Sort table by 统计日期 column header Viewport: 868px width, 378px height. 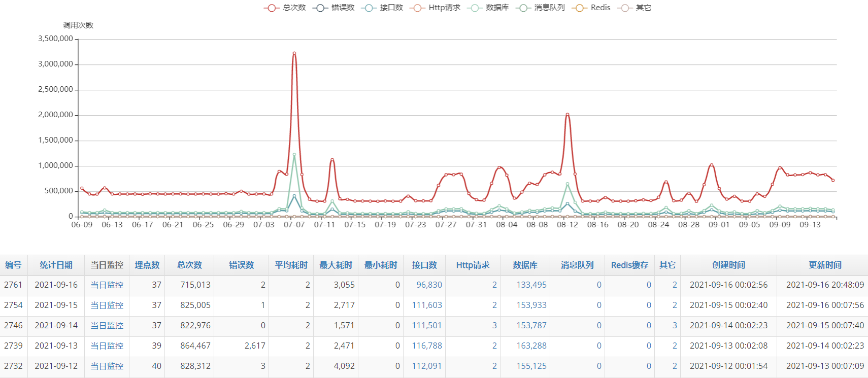click(56, 265)
